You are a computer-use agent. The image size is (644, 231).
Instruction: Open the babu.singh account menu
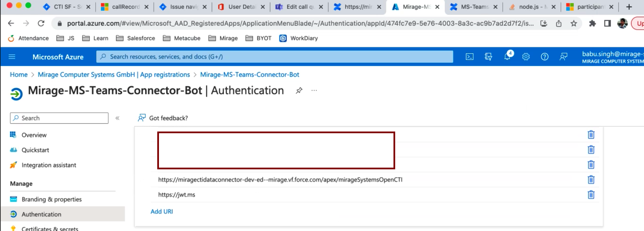[612, 57]
